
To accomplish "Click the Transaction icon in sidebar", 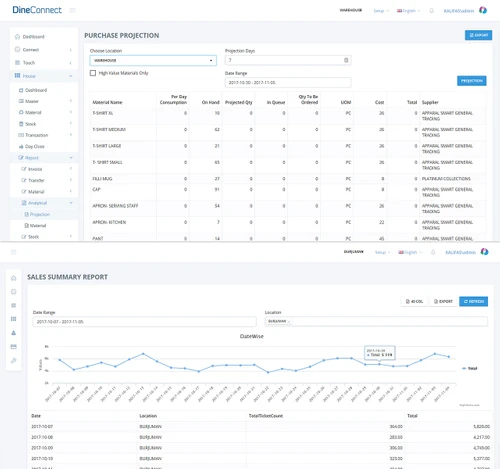I will point(21,135).
